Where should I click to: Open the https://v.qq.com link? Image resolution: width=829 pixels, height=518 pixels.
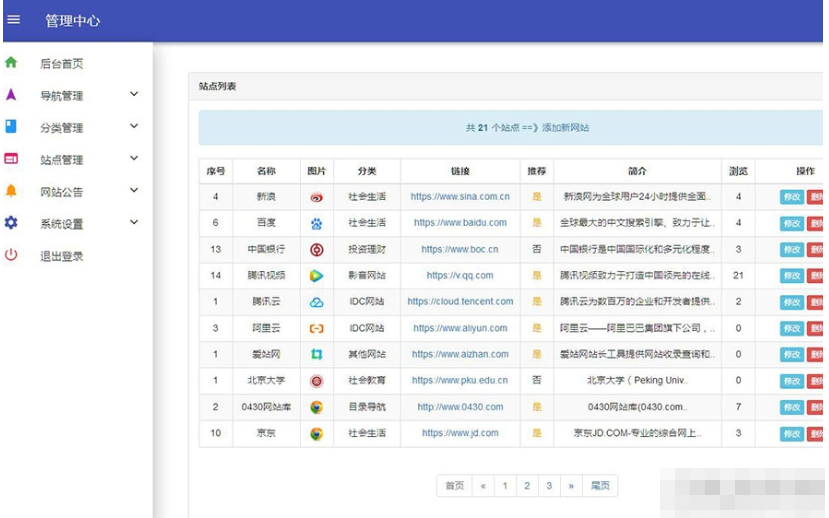coord(460,275)
